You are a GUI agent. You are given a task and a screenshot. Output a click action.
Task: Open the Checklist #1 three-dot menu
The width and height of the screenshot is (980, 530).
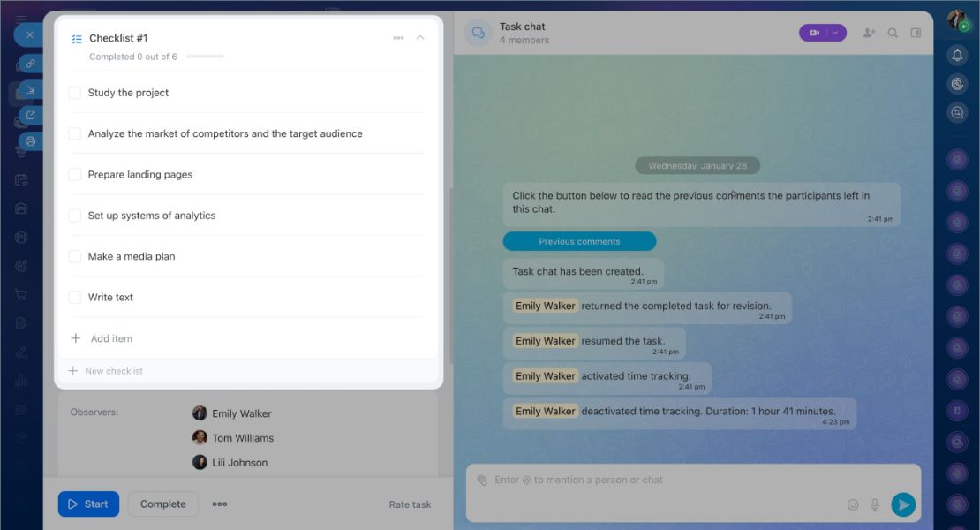click(x=398, y=38)
